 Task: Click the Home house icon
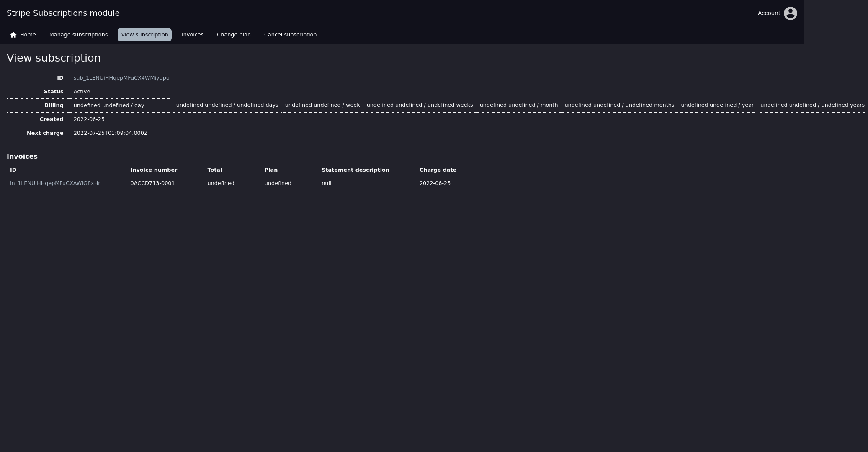(13, 35)
